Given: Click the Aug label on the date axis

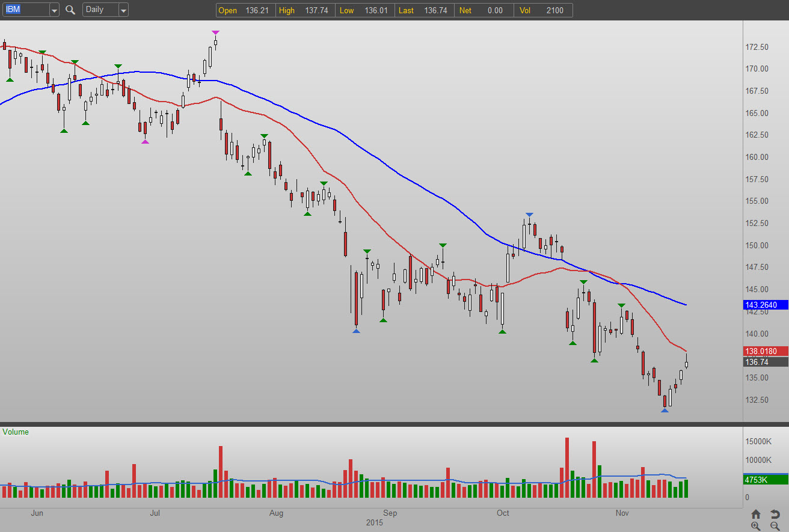Looking at the screenshot, I should (x=276, y=513).
